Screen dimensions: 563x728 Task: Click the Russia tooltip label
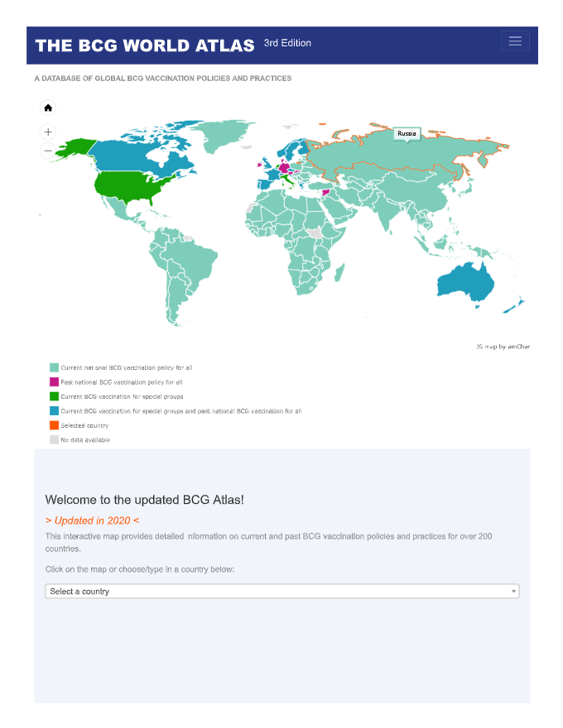point(407,134)
